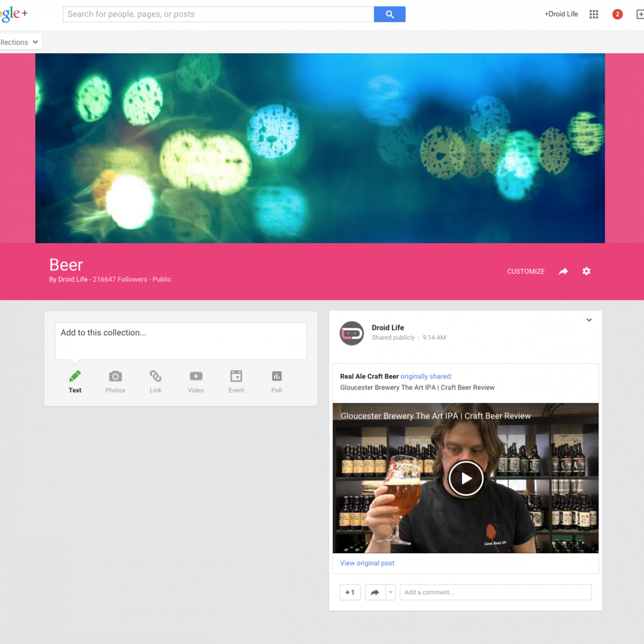
Task: Click the video title overlay text
Action: (x=436, y=416)
